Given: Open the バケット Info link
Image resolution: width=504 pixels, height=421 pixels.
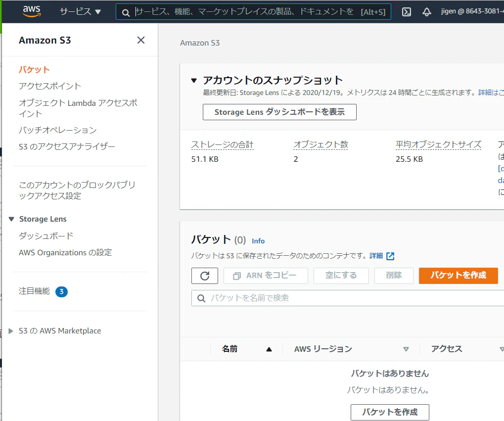Looking at the screenshot, I should pyautogui.click(x=258, y=241).
